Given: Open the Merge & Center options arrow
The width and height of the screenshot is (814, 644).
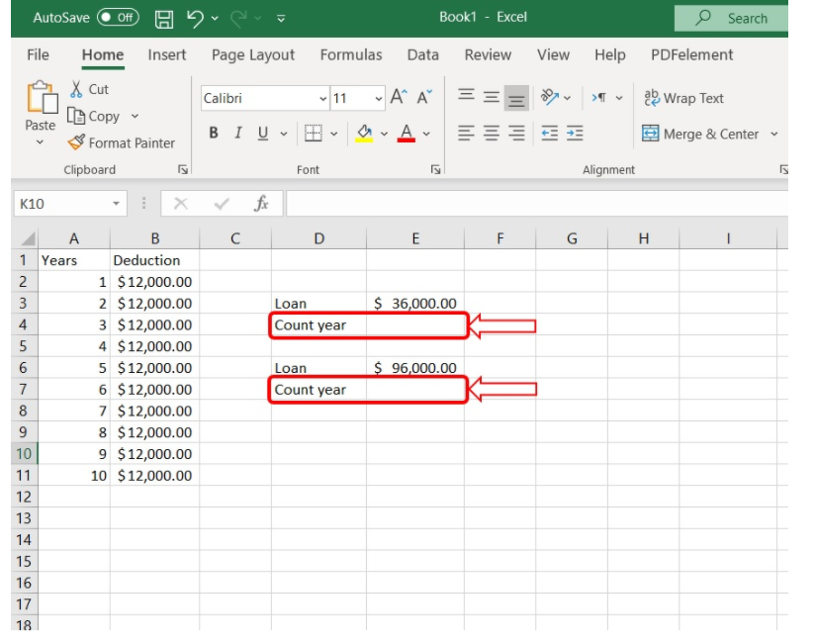Looking at the screenshot, I should pos(774,134).
